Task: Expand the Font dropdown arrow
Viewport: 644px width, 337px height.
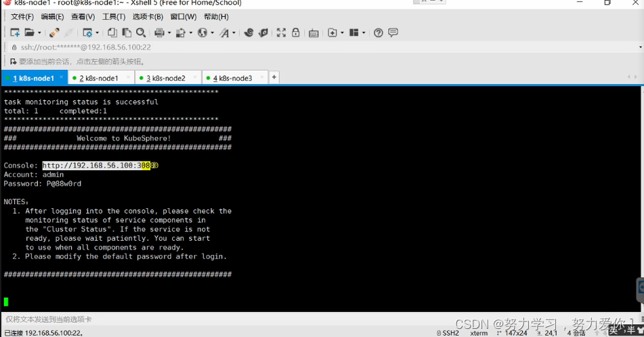Action: pyautogui.click(x=234, y=33)
